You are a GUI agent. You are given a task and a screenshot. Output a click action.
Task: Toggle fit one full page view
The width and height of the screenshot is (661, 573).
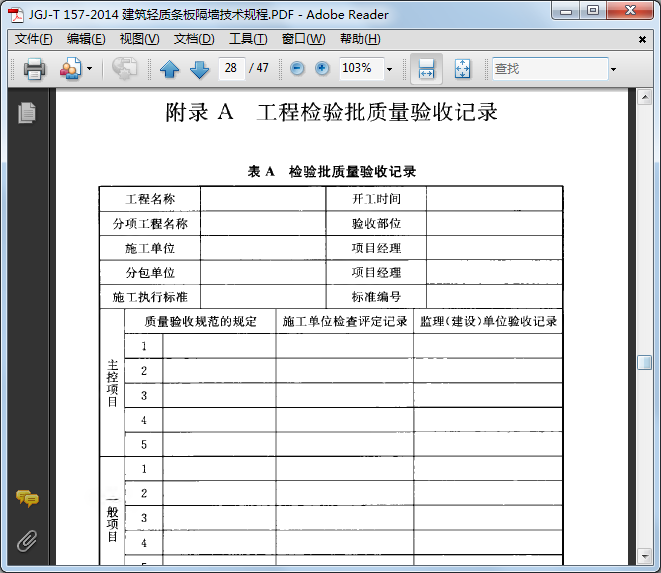[462, 69]
